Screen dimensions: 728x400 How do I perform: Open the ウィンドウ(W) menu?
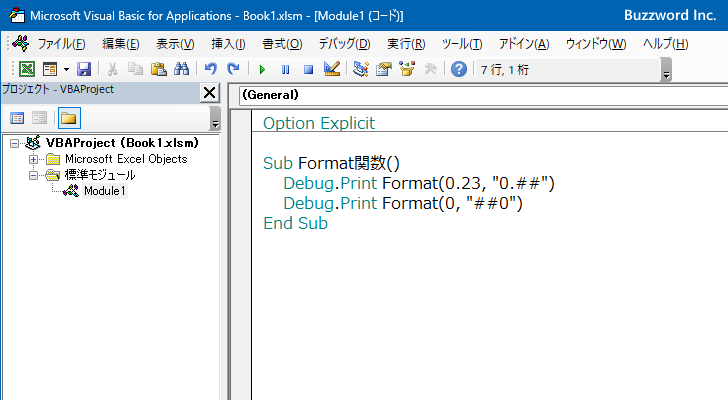pyautogui.click(x=596, y=44)
